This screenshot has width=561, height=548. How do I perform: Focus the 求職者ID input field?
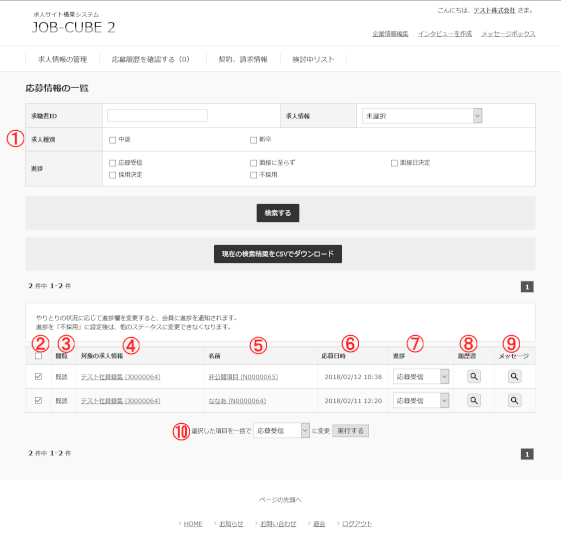157,116
